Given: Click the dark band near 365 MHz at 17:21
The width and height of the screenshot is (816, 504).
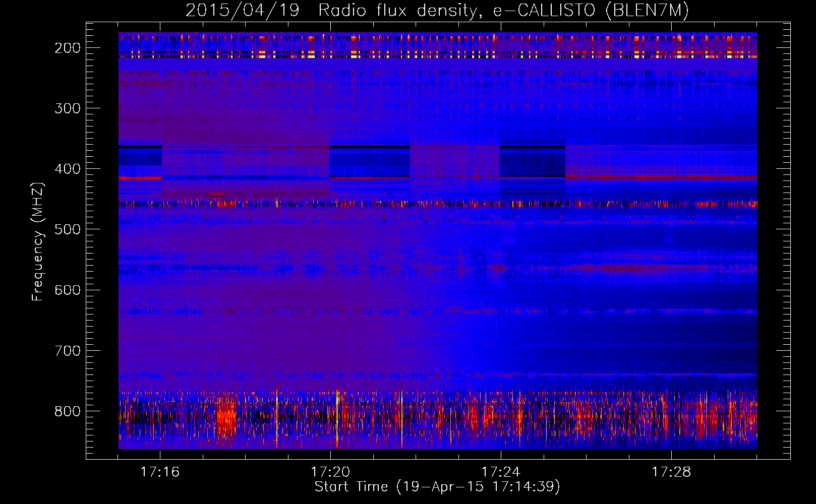Looking at the screenshot, I should (x=370, y=147).
